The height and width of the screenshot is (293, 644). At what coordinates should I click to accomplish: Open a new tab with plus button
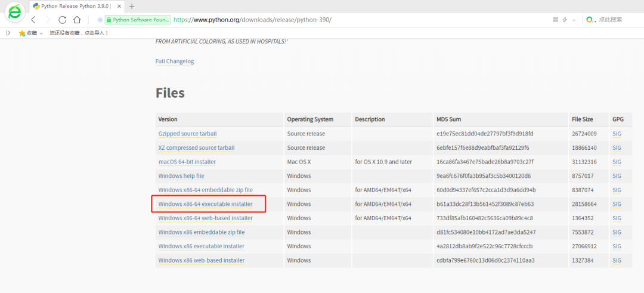pos(132,6)
